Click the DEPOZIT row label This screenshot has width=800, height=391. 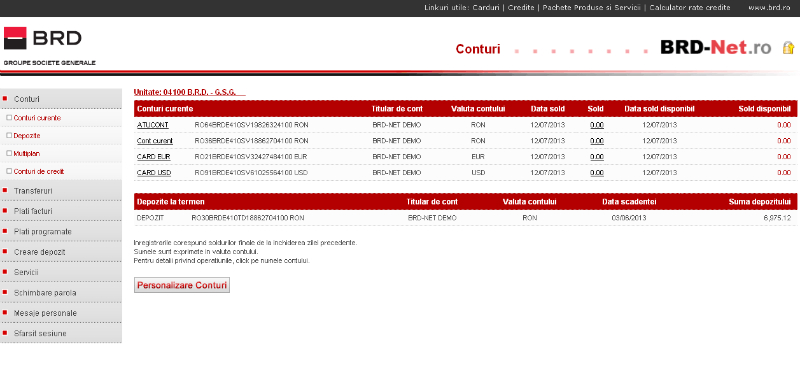click(x=150, y=218)
